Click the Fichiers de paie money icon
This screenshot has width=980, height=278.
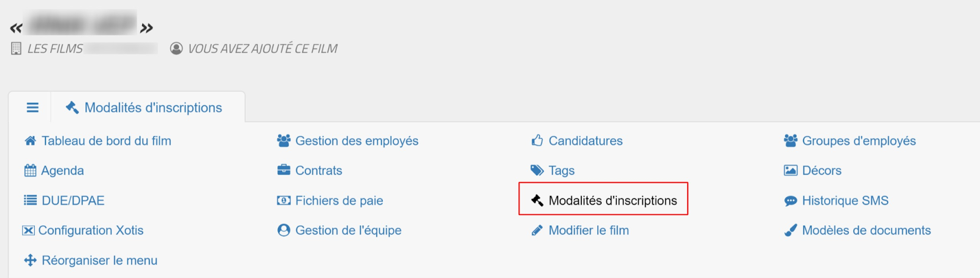[284, 200]
